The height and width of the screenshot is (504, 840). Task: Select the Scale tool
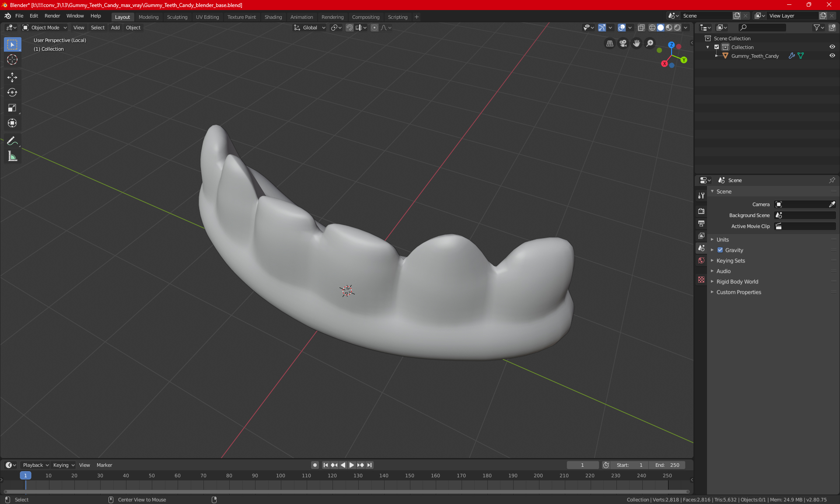pos(12,108)
